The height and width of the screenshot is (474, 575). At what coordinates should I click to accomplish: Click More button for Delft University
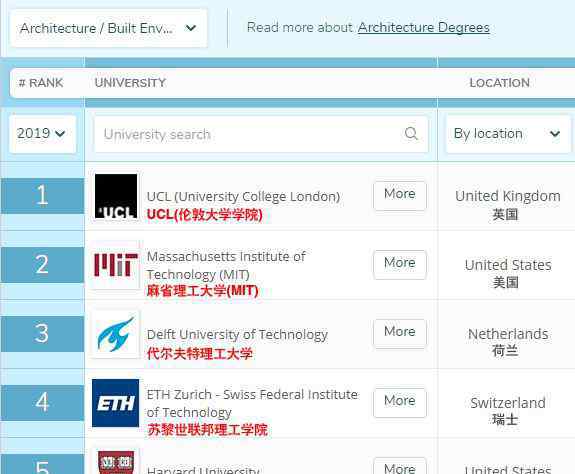(x=400, y=333)
